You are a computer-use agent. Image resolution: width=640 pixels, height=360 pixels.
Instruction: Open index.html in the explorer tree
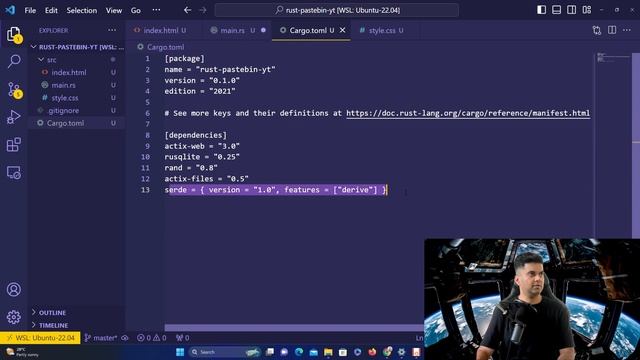click(77, 72)
